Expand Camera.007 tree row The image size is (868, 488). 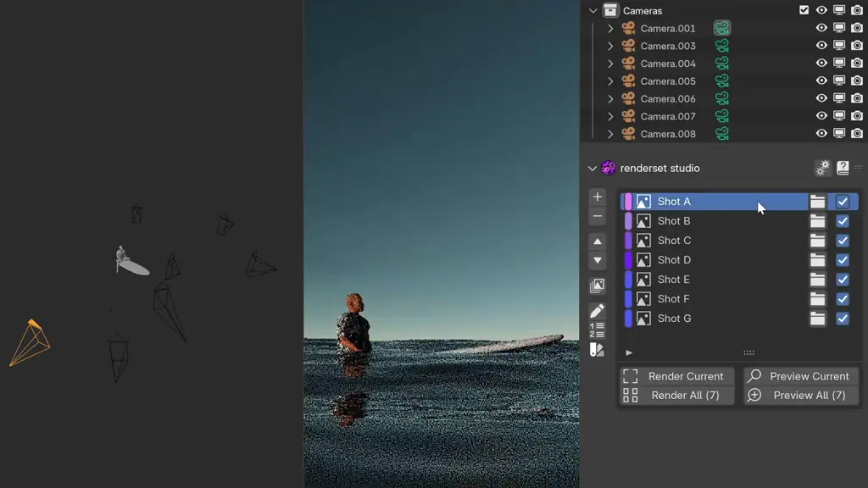pos(610,117)
